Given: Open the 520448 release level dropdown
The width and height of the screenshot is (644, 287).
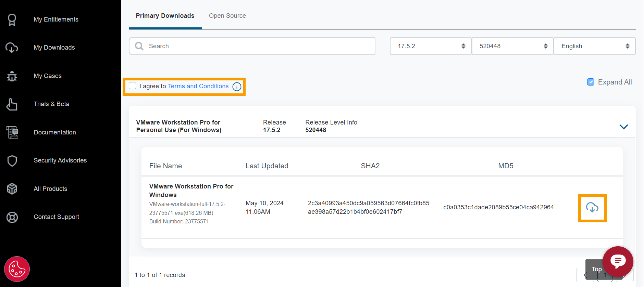Looking at the screenshot, I should pyautogui.click(x=512, y=46).
